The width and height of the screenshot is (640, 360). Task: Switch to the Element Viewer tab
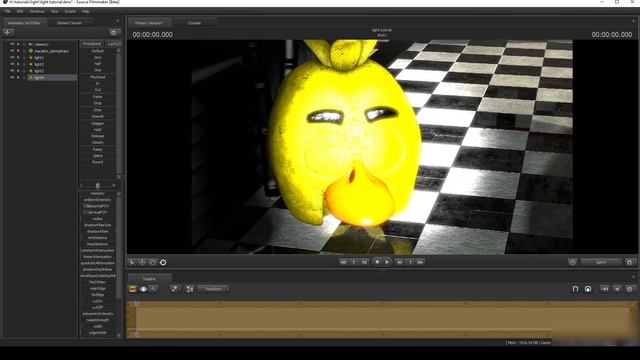[69, 23]
